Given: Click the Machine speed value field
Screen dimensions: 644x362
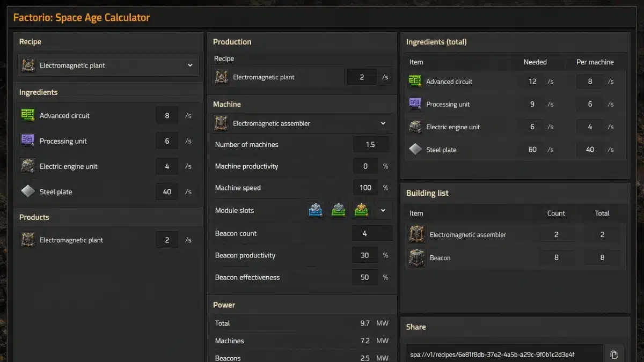Looking at the screenshot, I should tap(365, 188).
